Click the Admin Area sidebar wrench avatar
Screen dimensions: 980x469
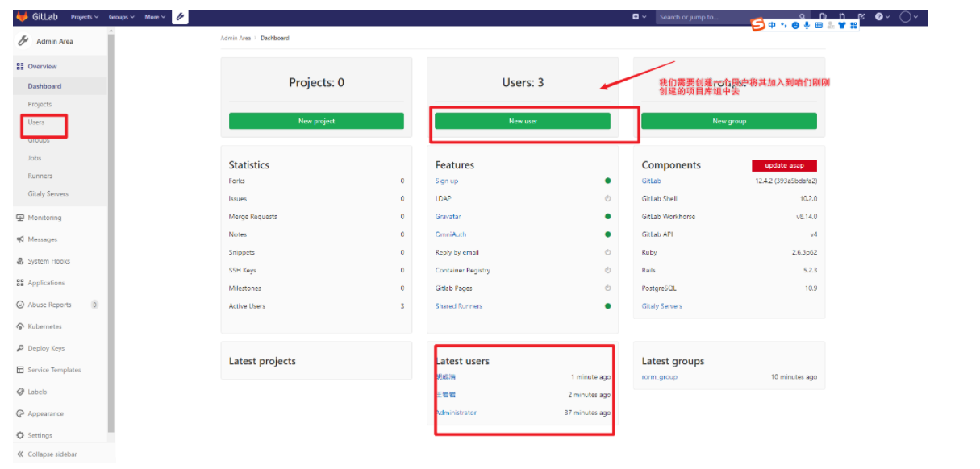click(x=23, y=41)
